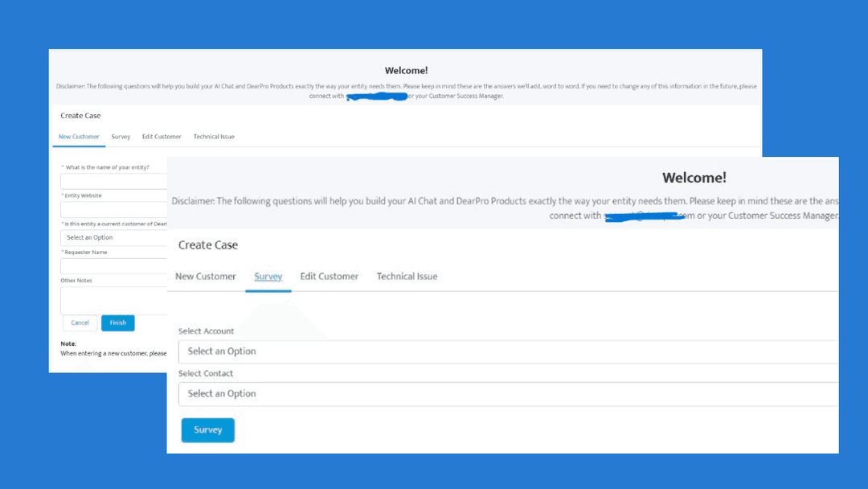868x489 pixels.
Task: Click the redacted email in background disclaimer
Action: point(376,97)
